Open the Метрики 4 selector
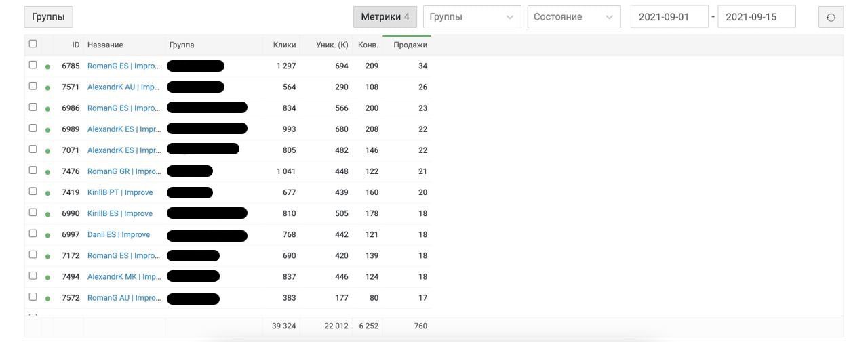The width and height of the screenshot is (868, 342). pos(384,17)
